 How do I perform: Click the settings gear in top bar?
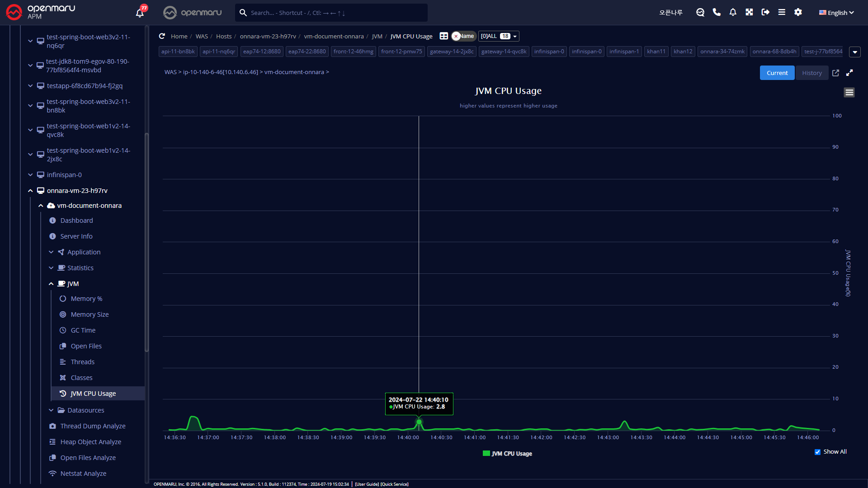click(x=798, y=12)
